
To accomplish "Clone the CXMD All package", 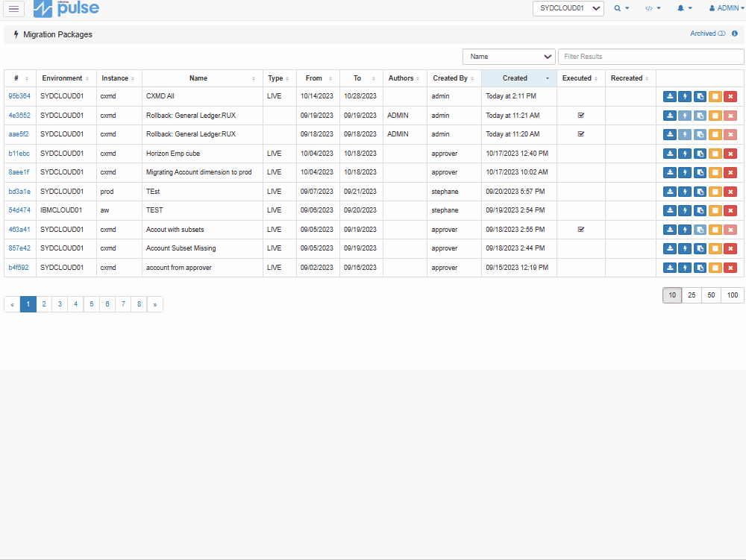I will click(x=700, y=96).
